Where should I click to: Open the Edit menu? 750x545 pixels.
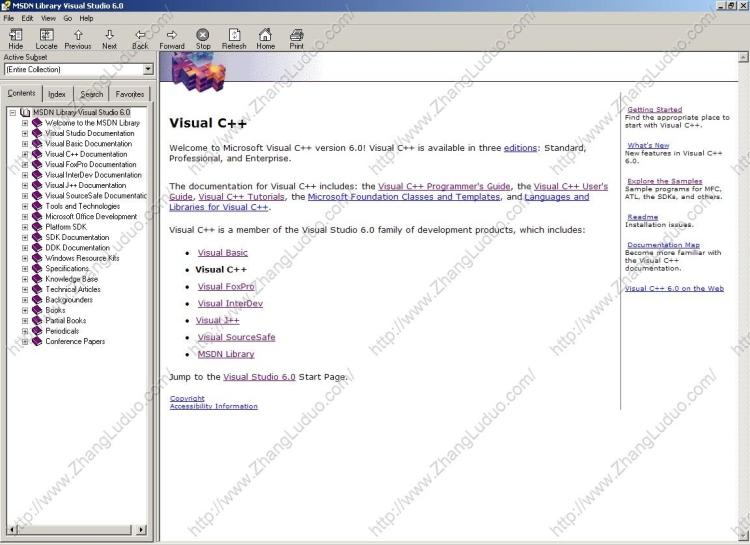27,18
